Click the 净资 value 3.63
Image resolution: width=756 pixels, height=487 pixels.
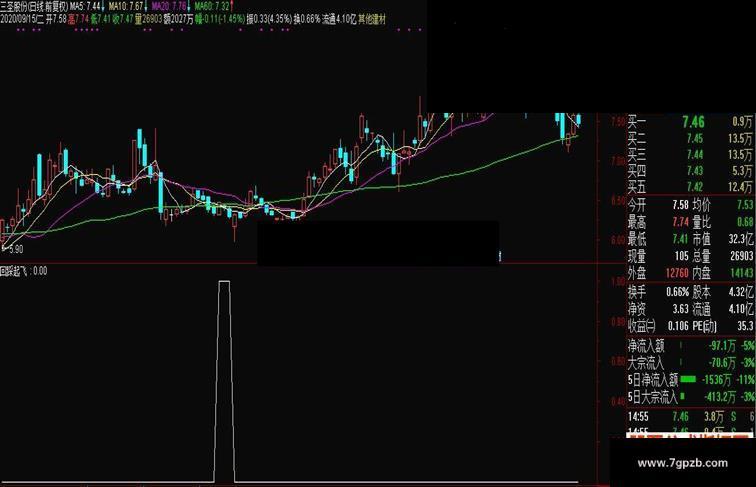(680, 309)
